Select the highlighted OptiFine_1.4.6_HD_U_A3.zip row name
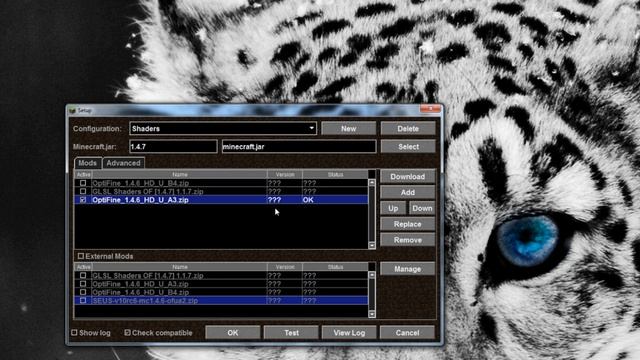This screenshot has width=640, height=360. [140, 200]
